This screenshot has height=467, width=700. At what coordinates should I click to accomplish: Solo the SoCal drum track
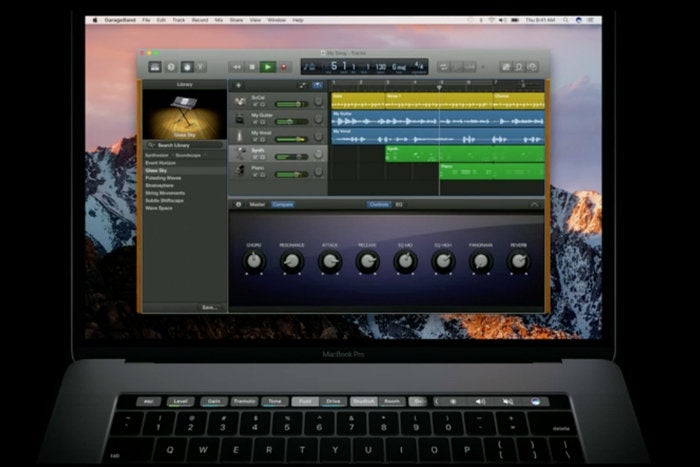[262, 104]
